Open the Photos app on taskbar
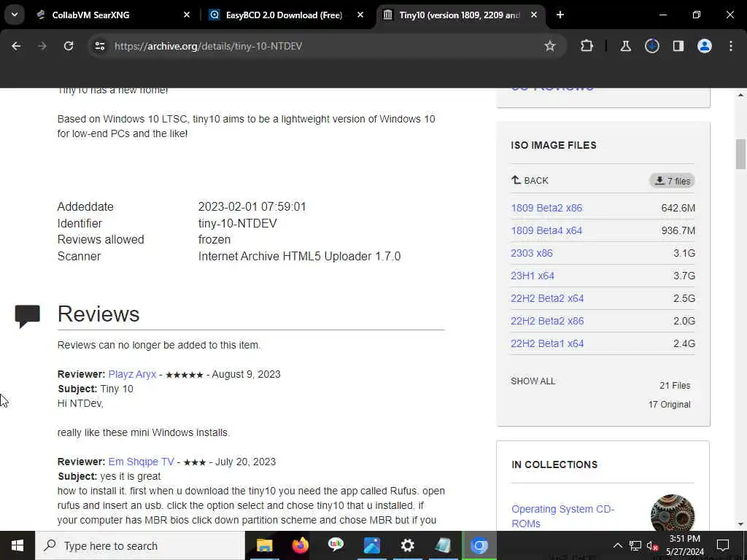Viewport: 747px width, 560px height. (x=371, y=545)
